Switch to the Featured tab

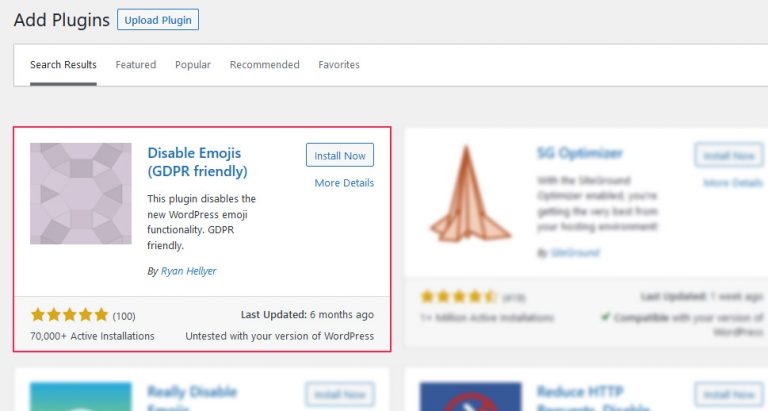[136, 65]
